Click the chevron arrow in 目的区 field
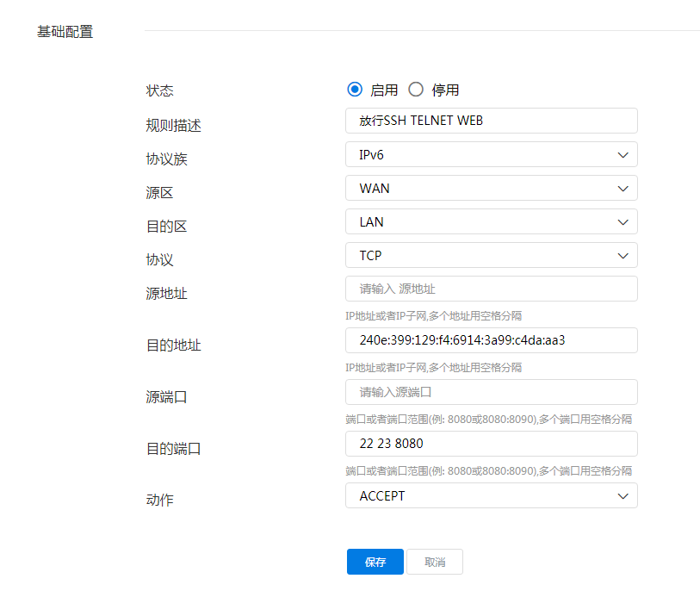 click(623, 222)
